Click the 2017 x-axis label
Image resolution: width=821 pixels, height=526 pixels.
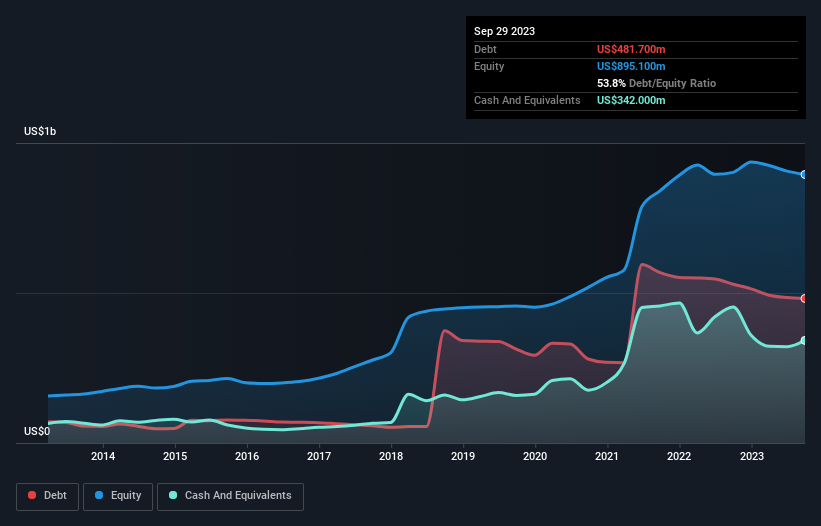(319, 456)
